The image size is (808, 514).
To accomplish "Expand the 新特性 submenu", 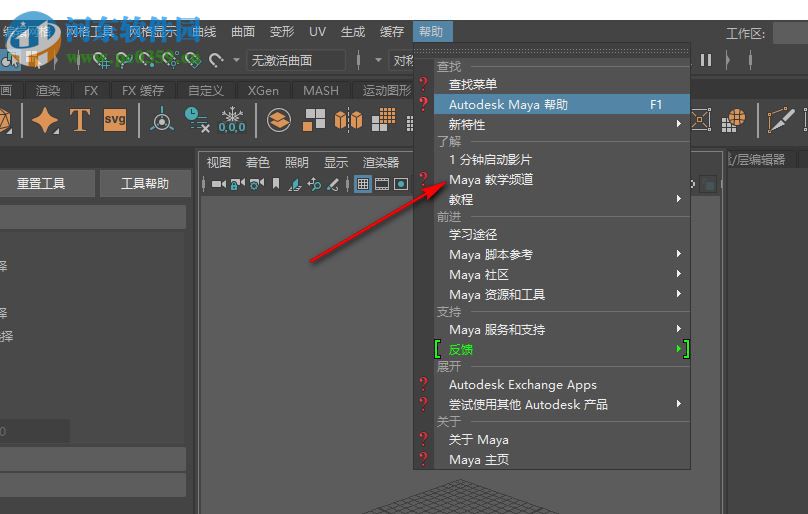I will click(562, 124).
